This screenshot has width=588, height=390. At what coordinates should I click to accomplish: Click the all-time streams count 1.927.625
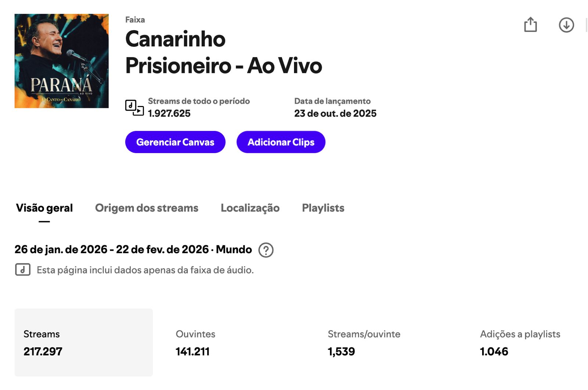(169, 113)
